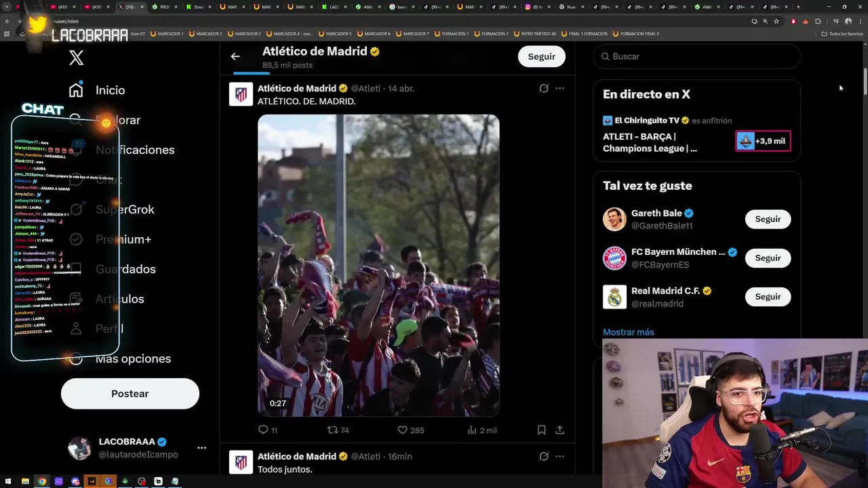Follow Gareth Bale with Seguir
Screen dimensions: 868x488
[768, 219]
